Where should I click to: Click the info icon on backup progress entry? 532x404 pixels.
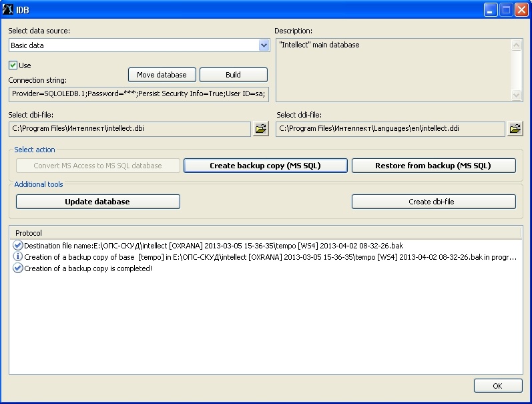pyautogui.click(x=18, y=257)
